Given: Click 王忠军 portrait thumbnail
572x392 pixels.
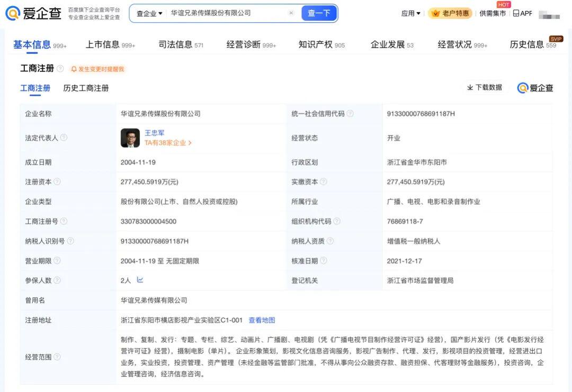Looking at the screenshot, I should click(130, 138).
